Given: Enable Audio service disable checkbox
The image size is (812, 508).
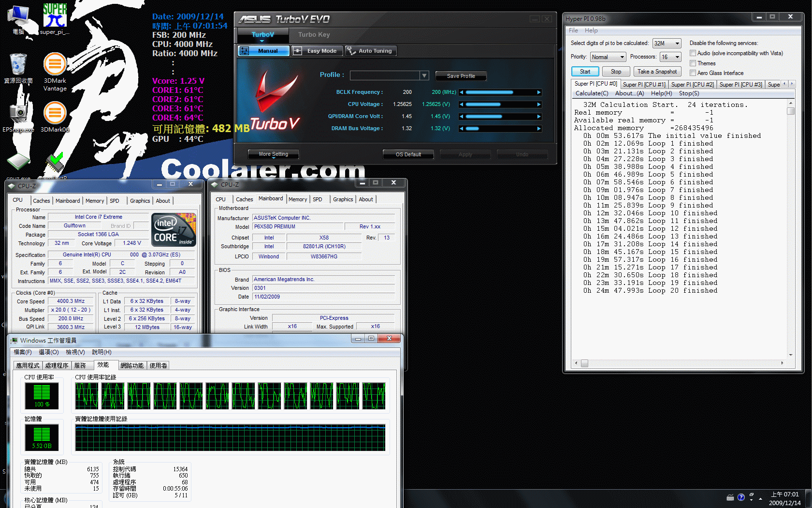Looking at the screenshot, I should click(693, 53).
